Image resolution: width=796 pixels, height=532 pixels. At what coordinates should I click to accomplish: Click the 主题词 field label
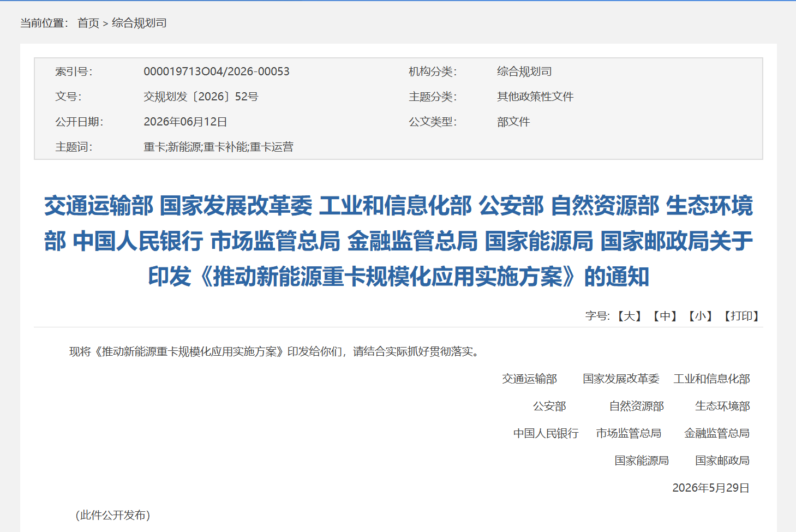click(74, 147)
